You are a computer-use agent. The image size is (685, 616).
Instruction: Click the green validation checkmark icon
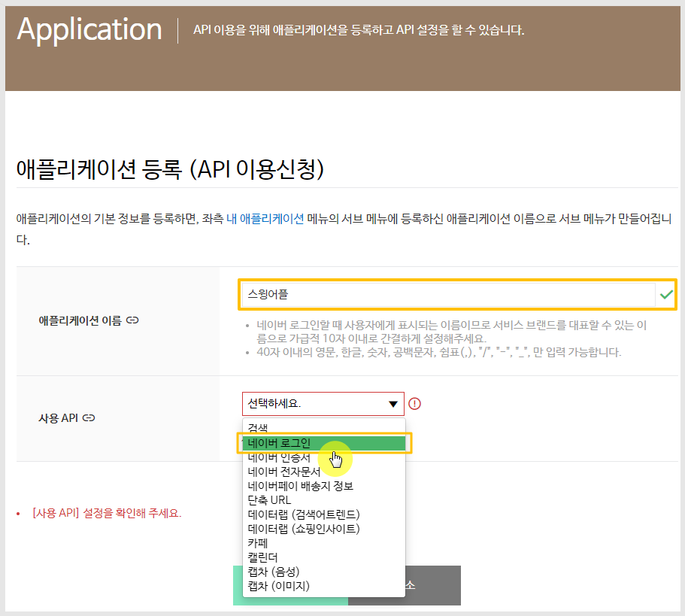(666, 294)
